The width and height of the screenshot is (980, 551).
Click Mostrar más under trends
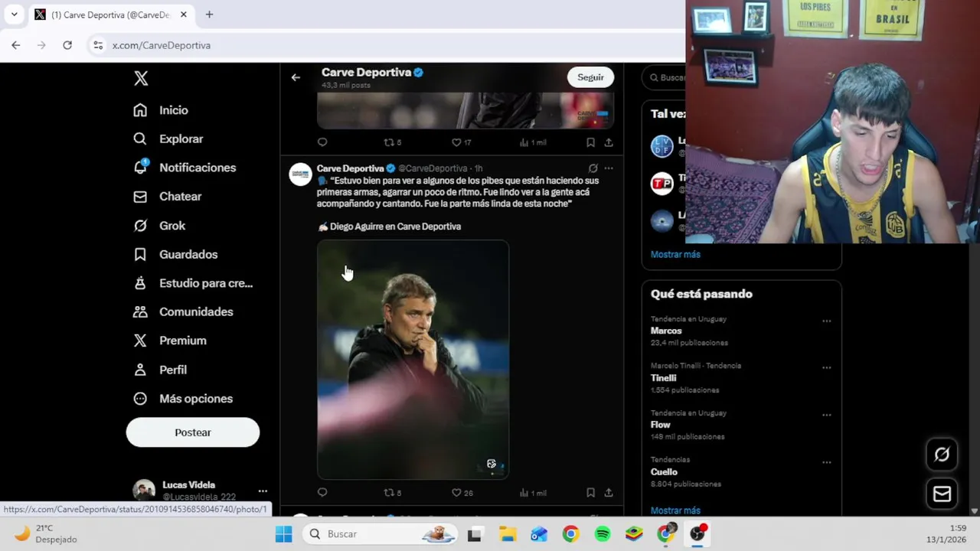[675, 510]
